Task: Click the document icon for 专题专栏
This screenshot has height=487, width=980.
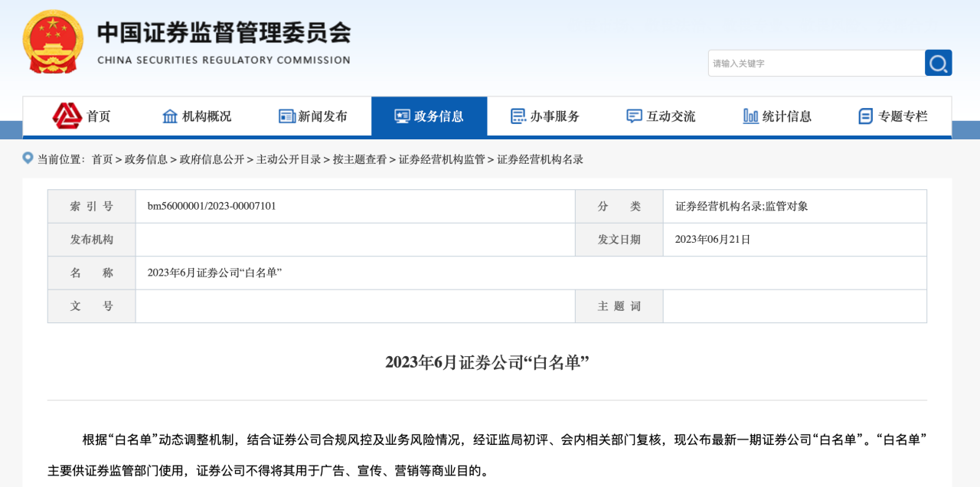Action: point(864,116)
